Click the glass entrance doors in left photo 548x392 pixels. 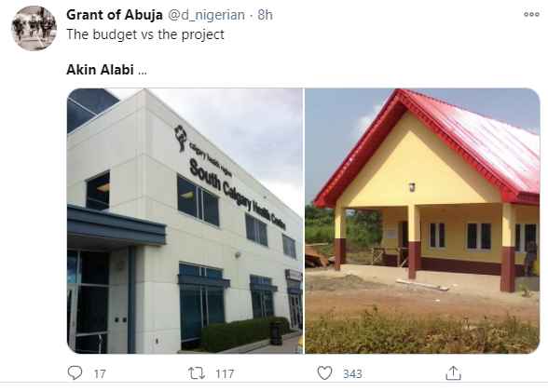[x=89, y=300]
